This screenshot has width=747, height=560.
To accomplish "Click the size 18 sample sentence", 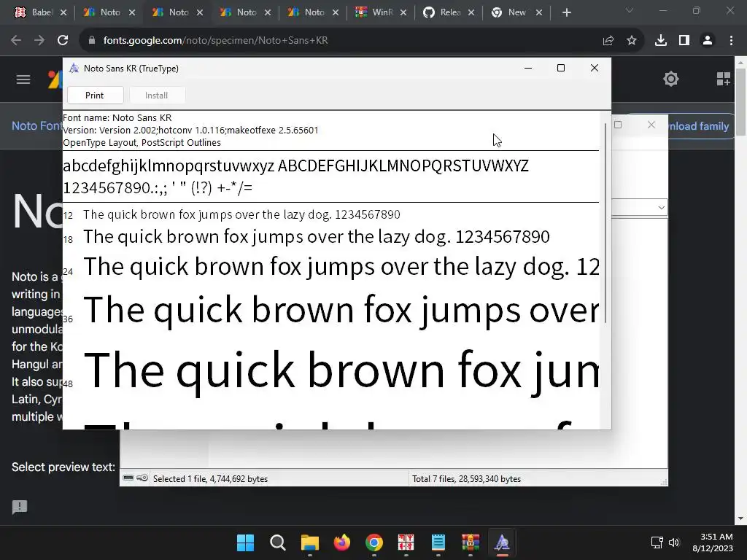I will tap(317, 237).
